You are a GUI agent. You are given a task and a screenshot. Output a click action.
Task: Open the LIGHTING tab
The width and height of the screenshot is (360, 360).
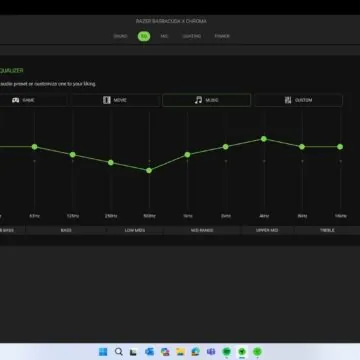(x=192, y=36)
